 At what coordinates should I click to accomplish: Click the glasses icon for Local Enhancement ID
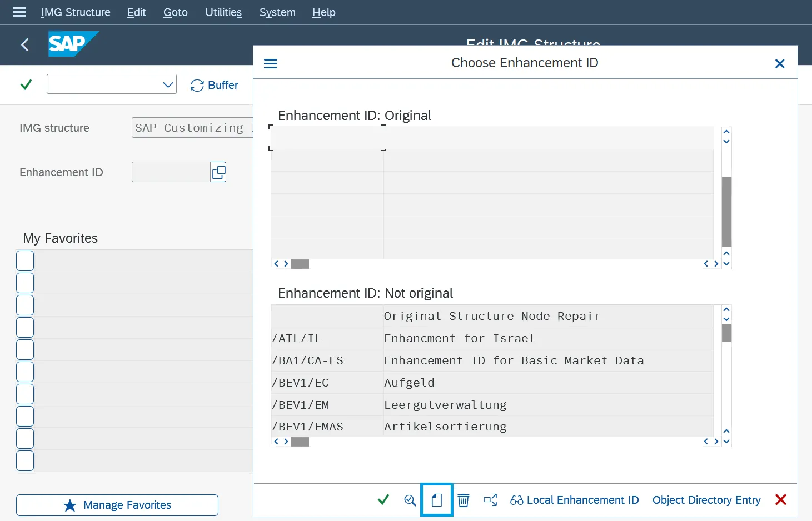[x=516, y=500]
